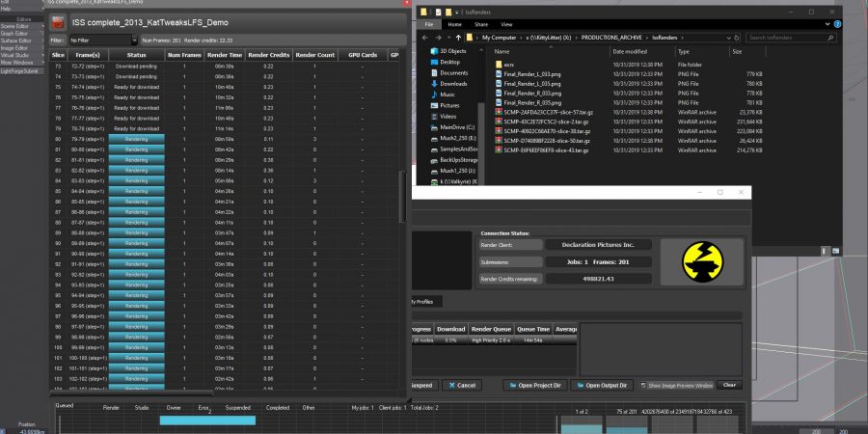The image size is (868, 434).
Task: Click the Cancel job button
Action: (x=461, y=385)
